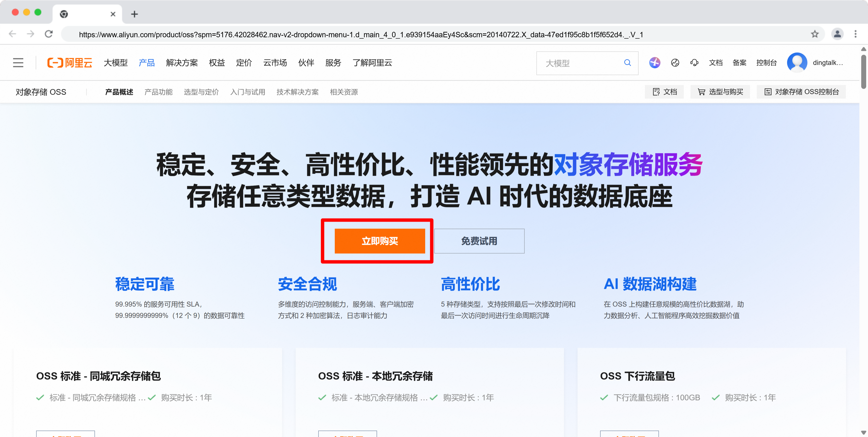Click the search magnifier icon

pos(627,63)
